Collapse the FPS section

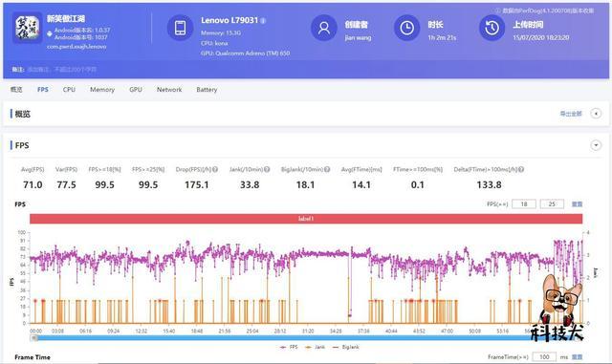tap(596, 145)
